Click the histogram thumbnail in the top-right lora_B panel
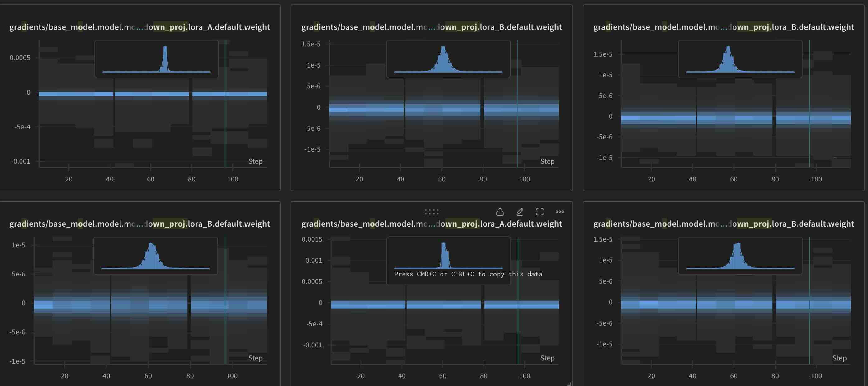The image size is (868, 386). point(740,59)
